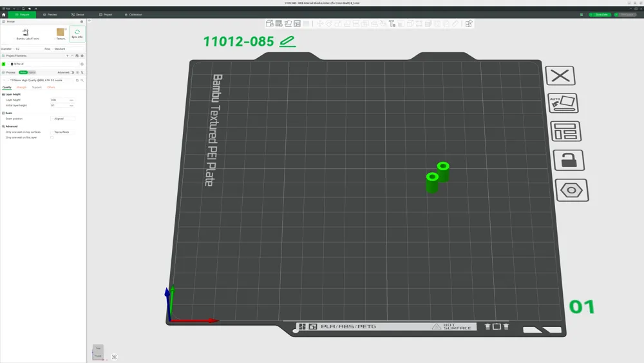
Task: Open the PETG HF filament dropdown
Action: coord(44,64)
